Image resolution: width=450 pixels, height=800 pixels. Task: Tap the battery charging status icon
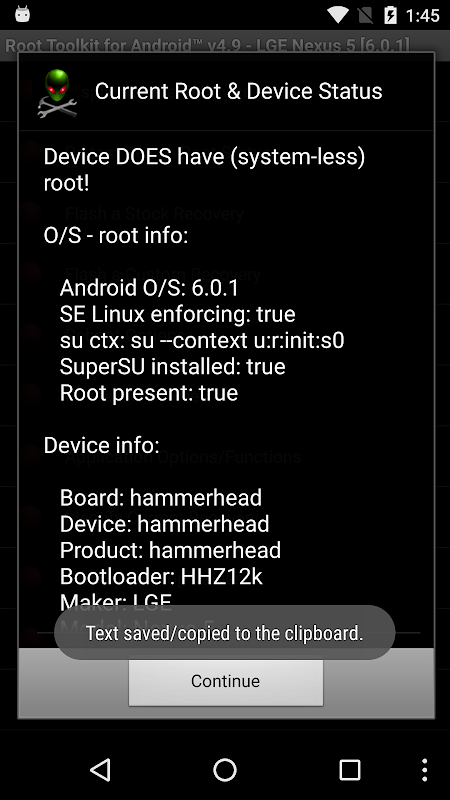390,15
